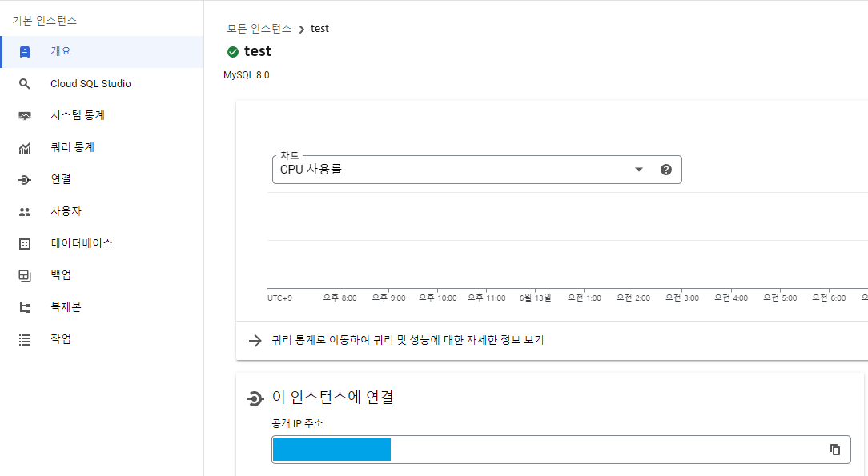Copy the public IP address with copy icon

835,450
